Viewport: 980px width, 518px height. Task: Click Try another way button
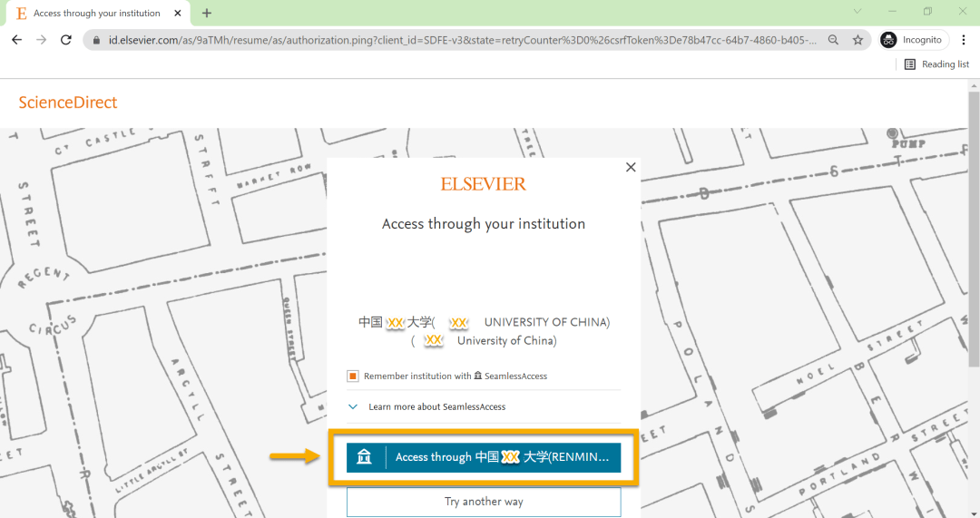[x=484, y=502]
